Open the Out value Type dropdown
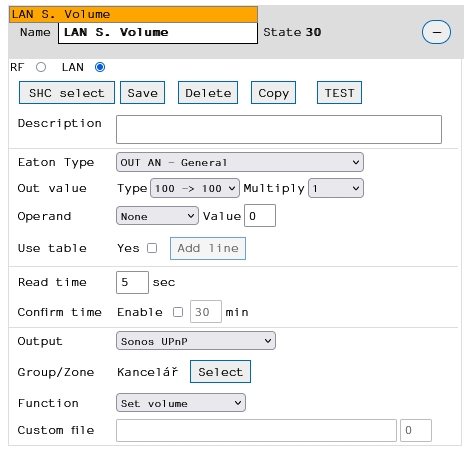 [195, 188]
